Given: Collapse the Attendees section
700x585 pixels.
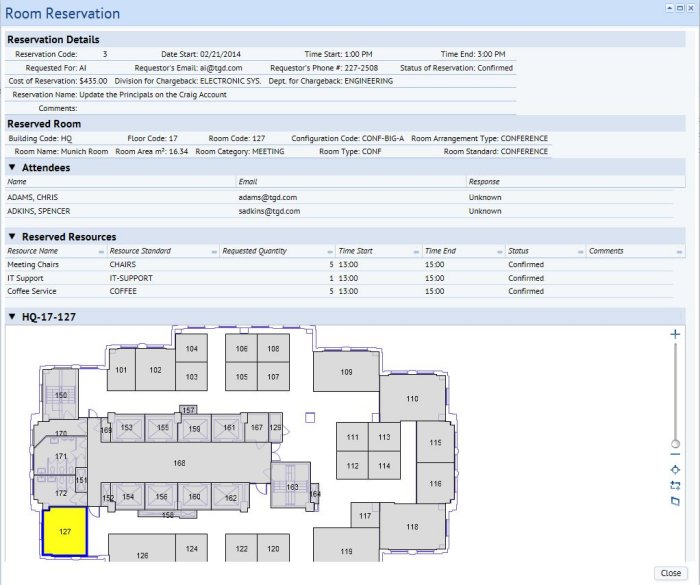Looking at the screenshot, I should 12,167.
